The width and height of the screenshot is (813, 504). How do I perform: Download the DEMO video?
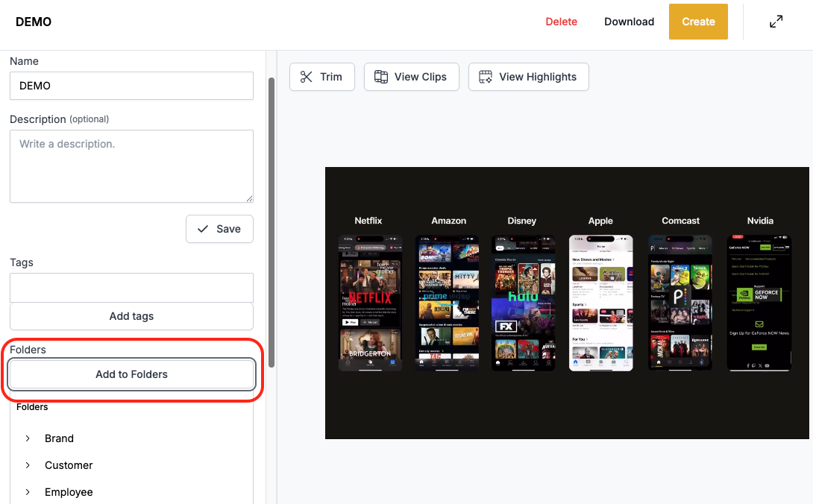[629, 22]
